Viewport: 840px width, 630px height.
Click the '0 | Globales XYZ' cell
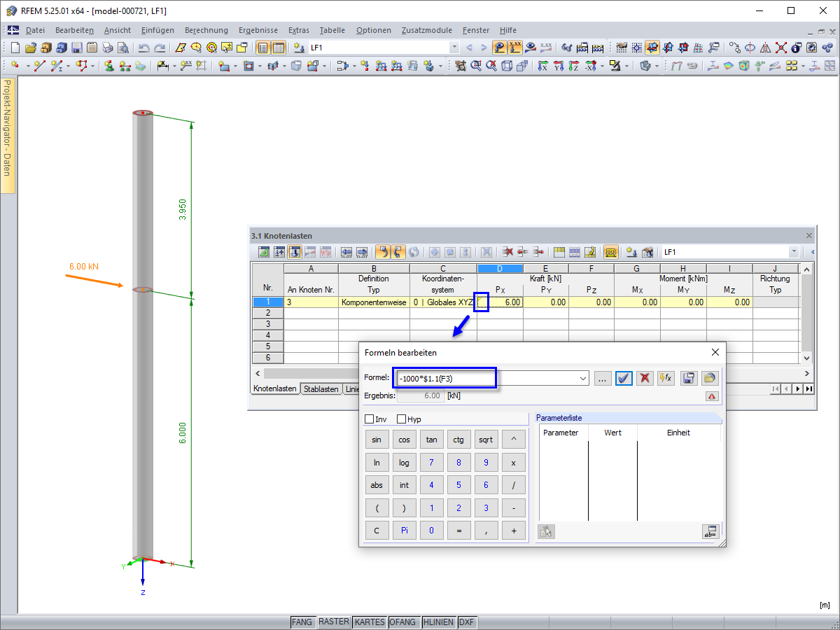click(x=442, y=302)
